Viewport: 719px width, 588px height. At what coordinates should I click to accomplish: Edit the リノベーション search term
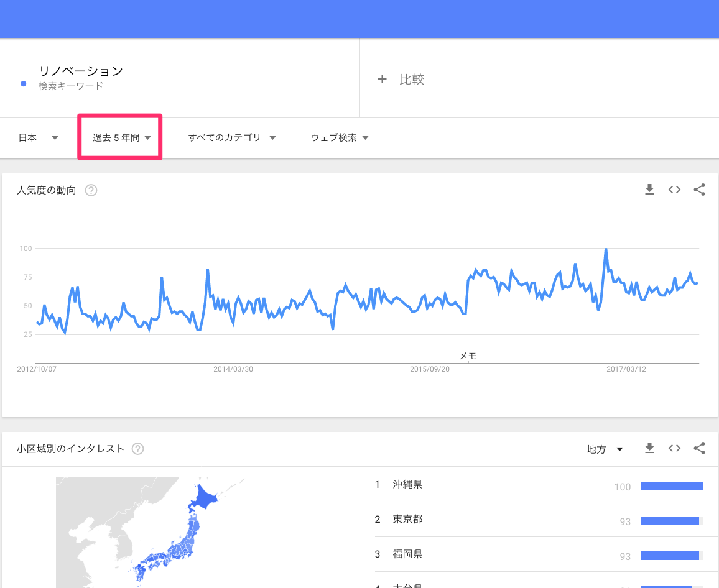81,71
